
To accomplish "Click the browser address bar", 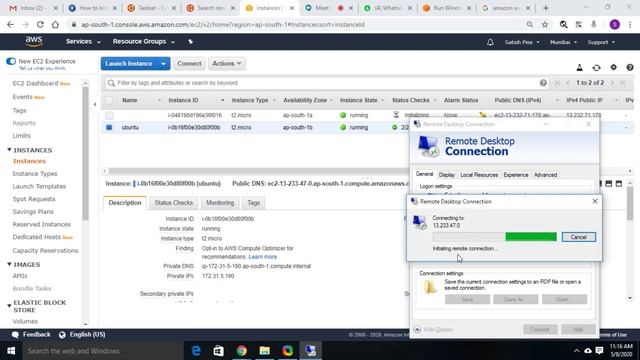I will click(298, 24).
